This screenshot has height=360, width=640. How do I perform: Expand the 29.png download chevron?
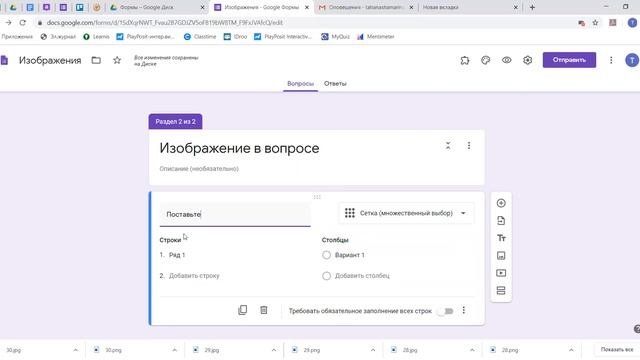(373, 350)
